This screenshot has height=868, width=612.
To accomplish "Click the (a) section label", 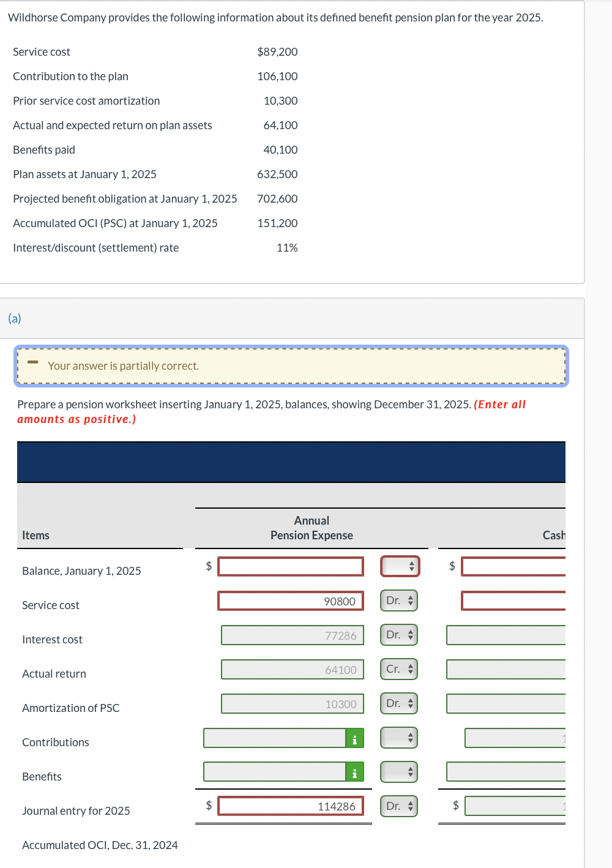I will tap(15, 318).
